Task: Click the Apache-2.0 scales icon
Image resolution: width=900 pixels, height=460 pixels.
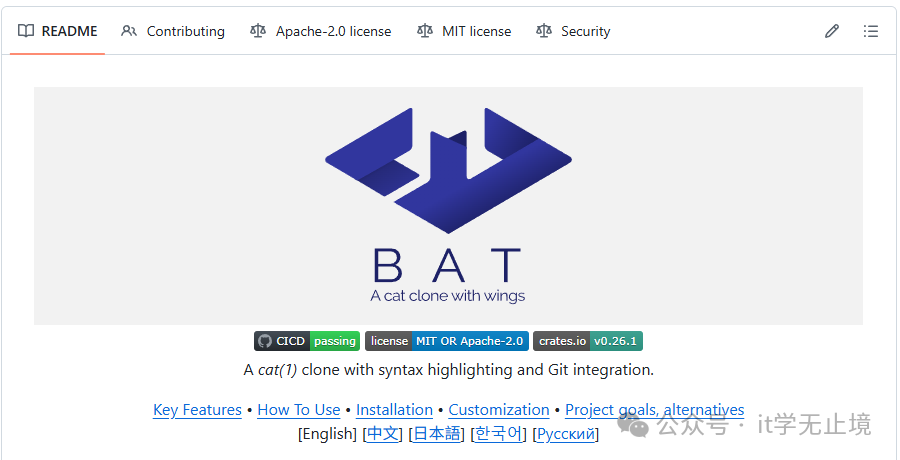Action: [258, 31]
